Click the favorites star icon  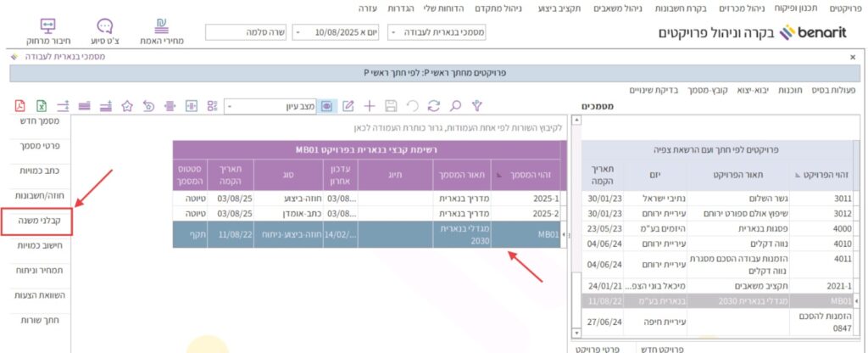[x=126, y=106]
